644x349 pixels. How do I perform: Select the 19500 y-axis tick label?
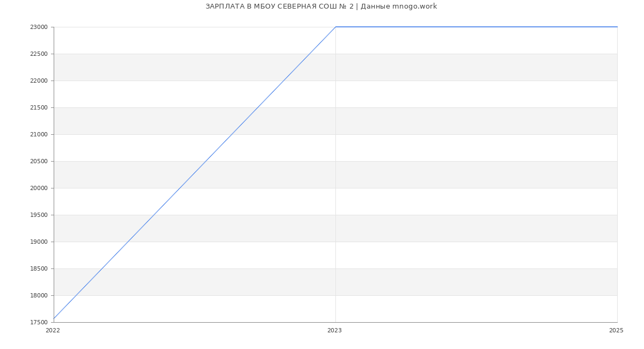coord(39,215)
